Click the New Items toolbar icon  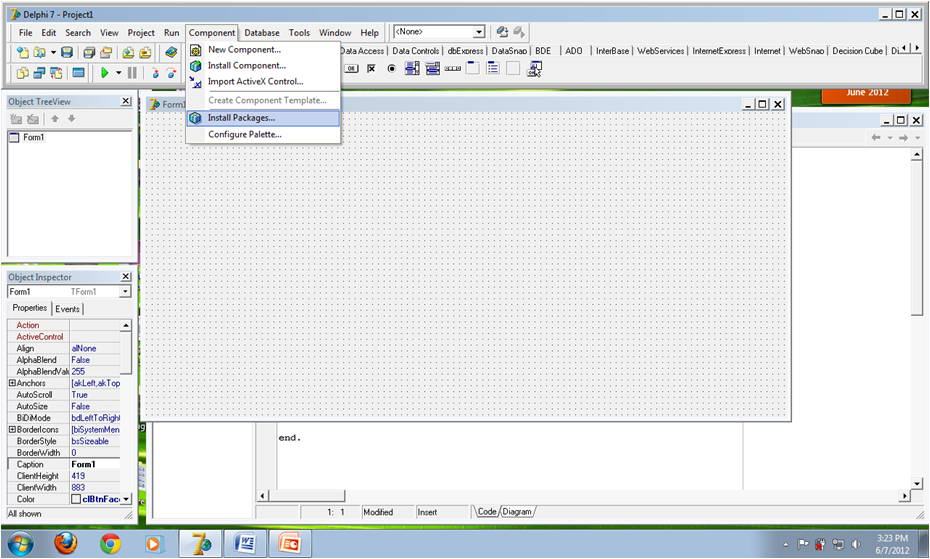coord(23,52)
